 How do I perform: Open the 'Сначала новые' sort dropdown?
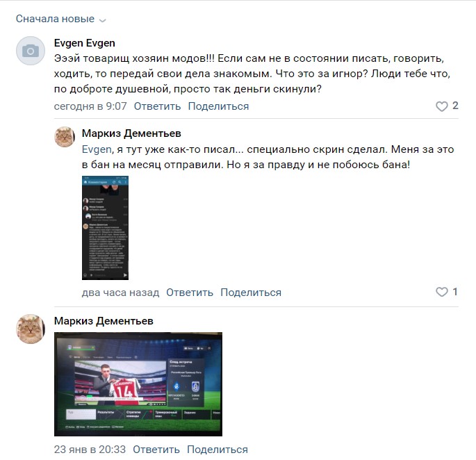point(60,19)
